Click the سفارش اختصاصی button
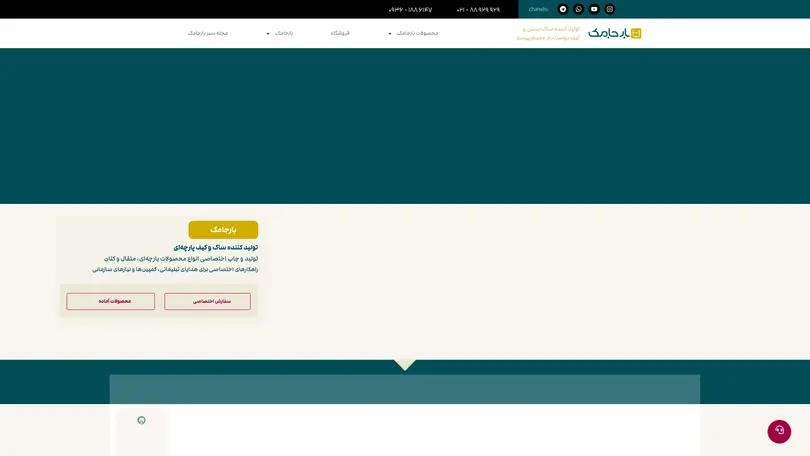 coord(208,301)
